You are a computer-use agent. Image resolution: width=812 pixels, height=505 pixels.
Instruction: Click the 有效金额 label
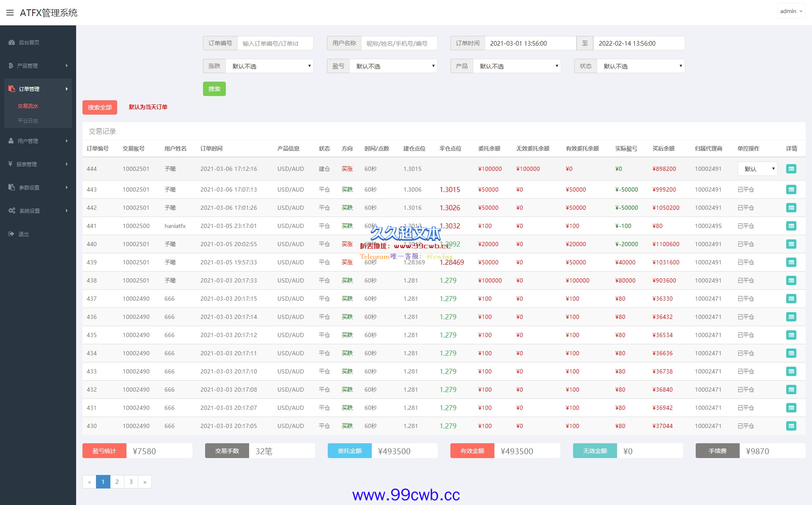pos(472,451)
